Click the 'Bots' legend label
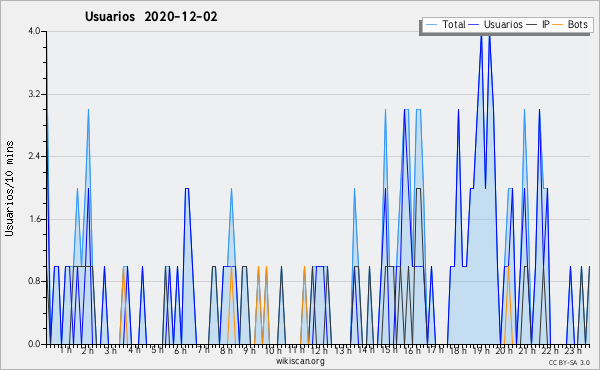The width and height of the screenshot is (600, 370). 577,24
